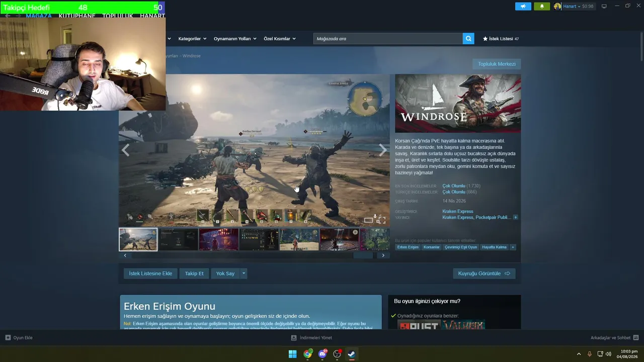Click the Takip Et button
The height and width of the screenshot is (362, 644).
[x=194, y=274]
